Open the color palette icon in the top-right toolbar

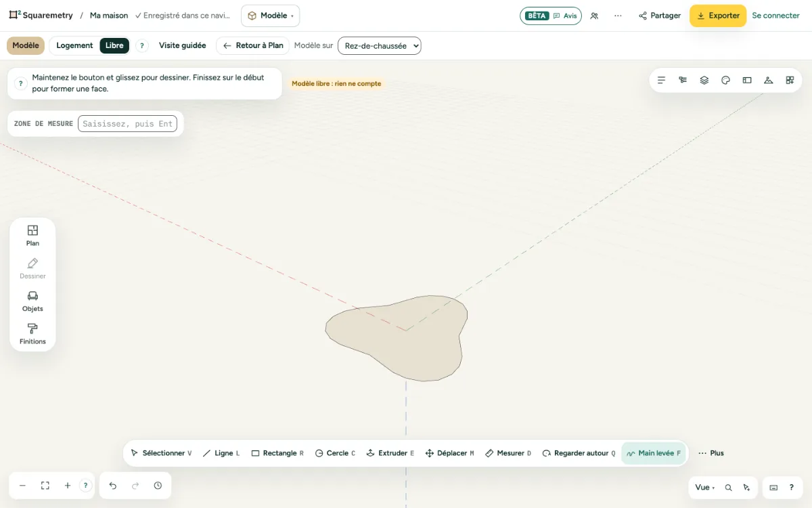point(725,80)
